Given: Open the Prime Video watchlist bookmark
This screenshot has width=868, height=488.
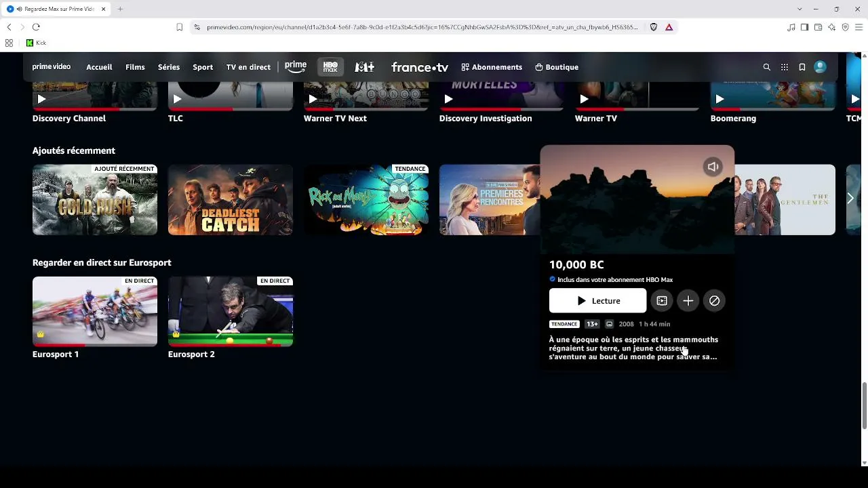Looking at the screenshot, I should 802,67.
